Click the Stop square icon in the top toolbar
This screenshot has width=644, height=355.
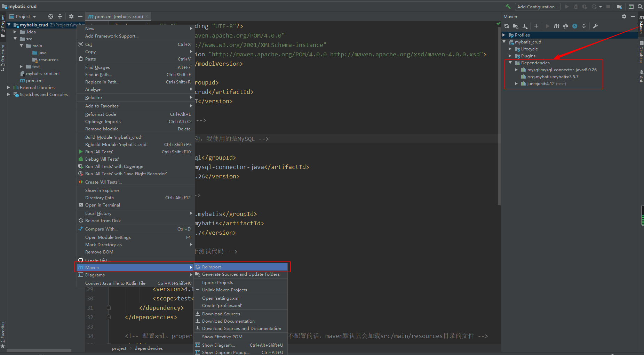(x=608, y=7)
